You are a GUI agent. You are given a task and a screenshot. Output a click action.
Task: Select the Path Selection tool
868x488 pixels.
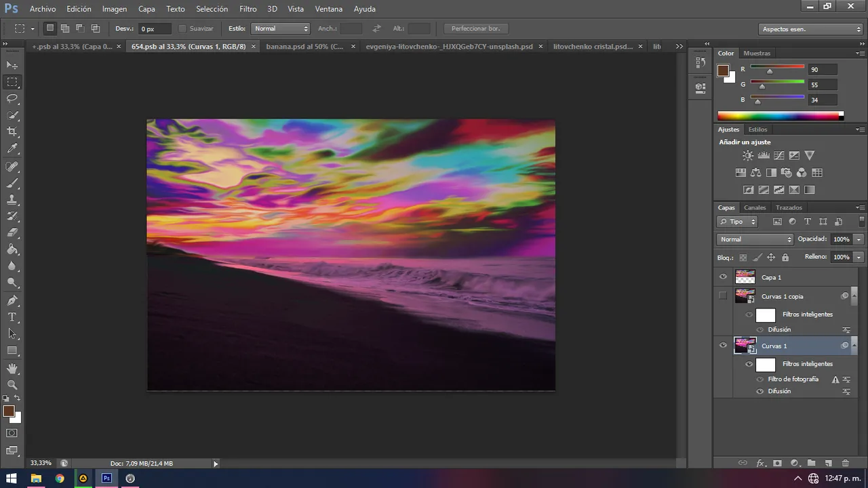coord(12,334)
